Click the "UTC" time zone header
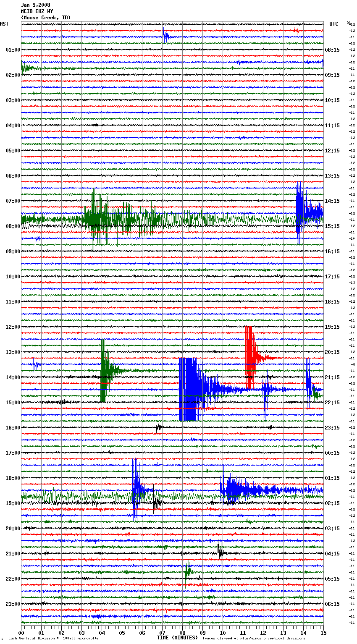 coord(334,24)
